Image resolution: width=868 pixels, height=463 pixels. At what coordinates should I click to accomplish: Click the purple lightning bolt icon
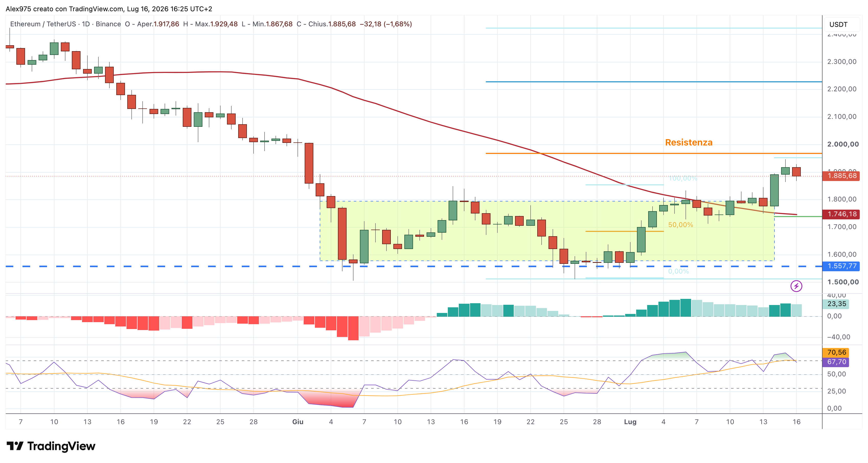click(796, 286)
